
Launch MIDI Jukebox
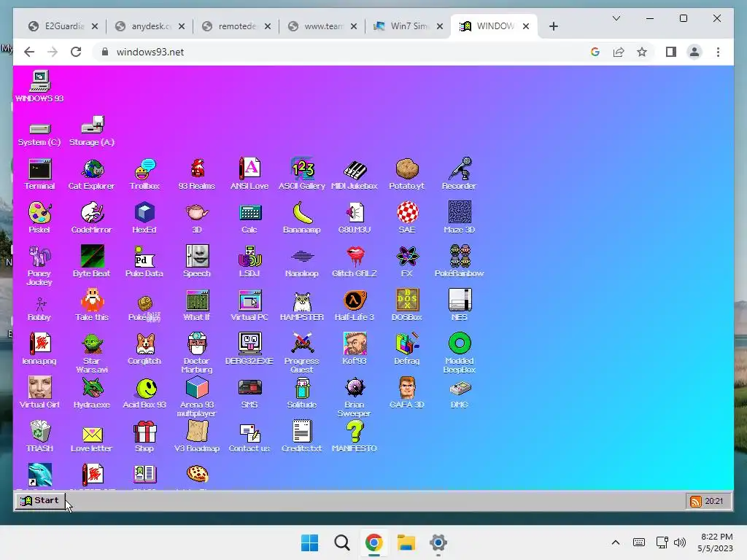coord(355,174)
